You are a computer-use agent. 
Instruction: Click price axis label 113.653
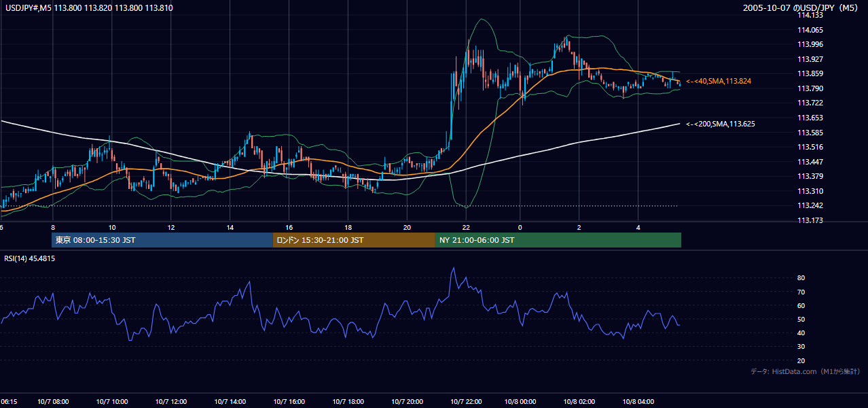click(x=810, y=118)
